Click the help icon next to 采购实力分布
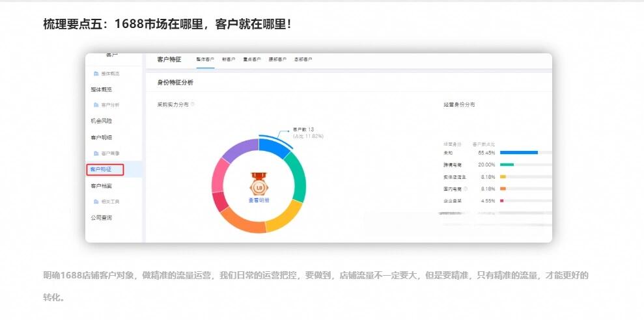Screen dimensions: 644x320 click(x=193, y=104)
